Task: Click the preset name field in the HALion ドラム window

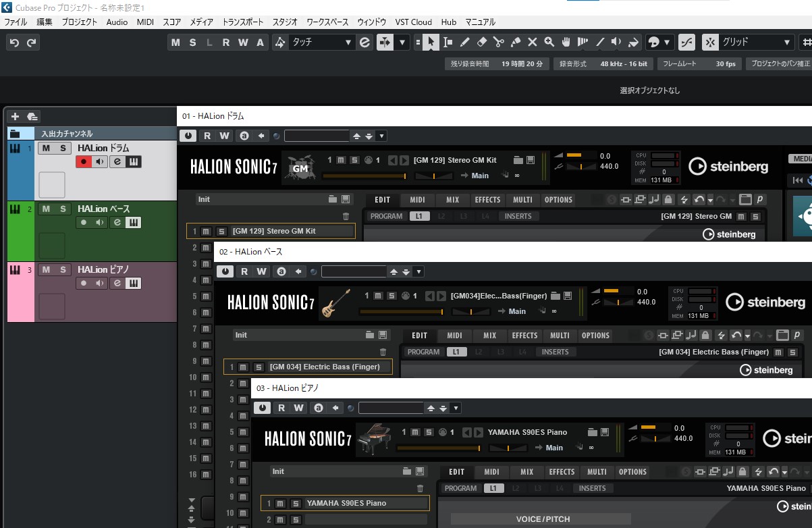Action: click(317, 136)
